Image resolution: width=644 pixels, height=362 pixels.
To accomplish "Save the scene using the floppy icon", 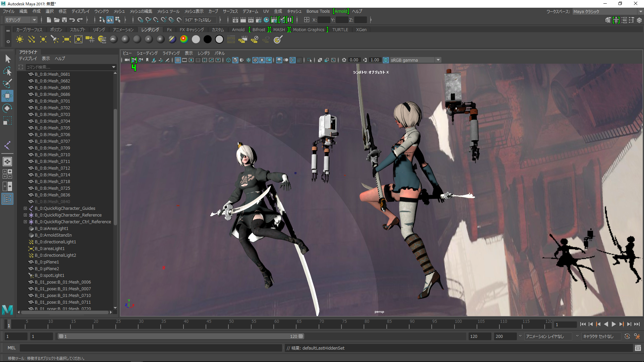I will click(x=64, y=20).
